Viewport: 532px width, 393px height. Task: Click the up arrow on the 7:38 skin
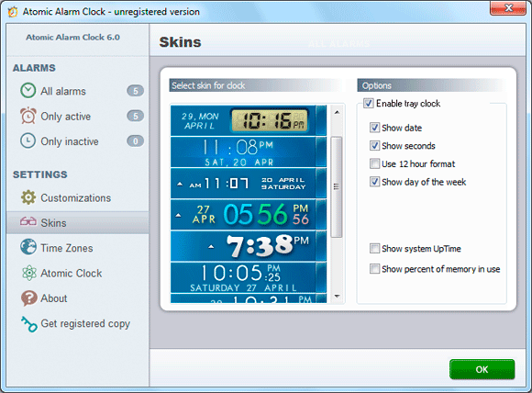click(211, 247)
